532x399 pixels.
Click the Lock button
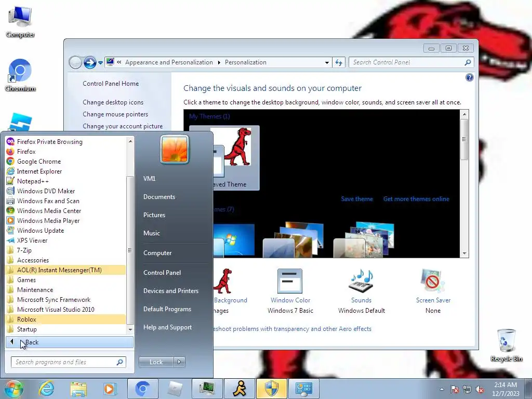point(156,362)
